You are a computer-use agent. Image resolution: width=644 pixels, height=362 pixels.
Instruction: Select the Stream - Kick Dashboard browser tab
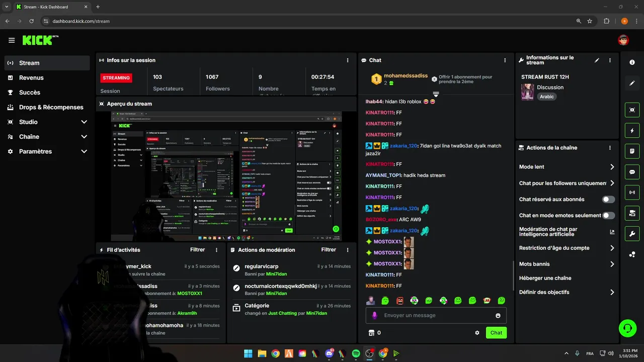[52, 7]
